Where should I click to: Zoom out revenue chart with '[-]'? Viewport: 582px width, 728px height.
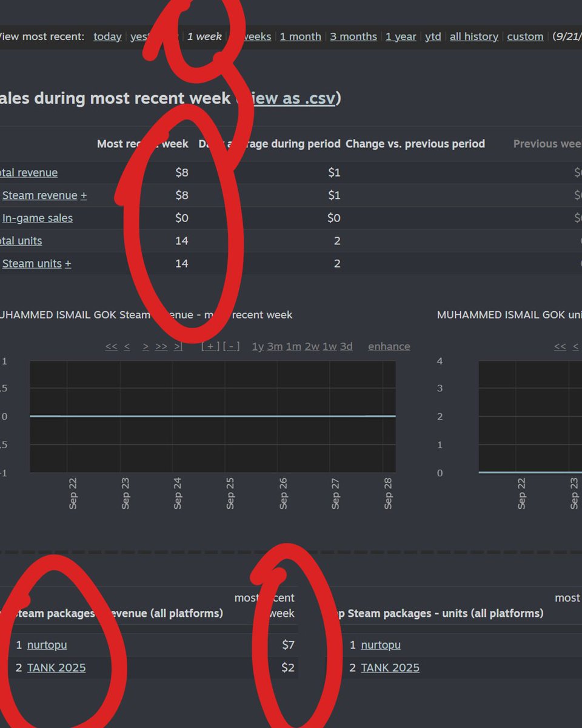[x=231, y=346]
